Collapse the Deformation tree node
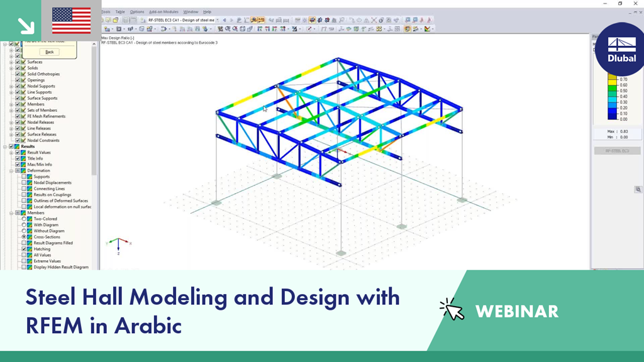644x362 pixels. [11, 171]
